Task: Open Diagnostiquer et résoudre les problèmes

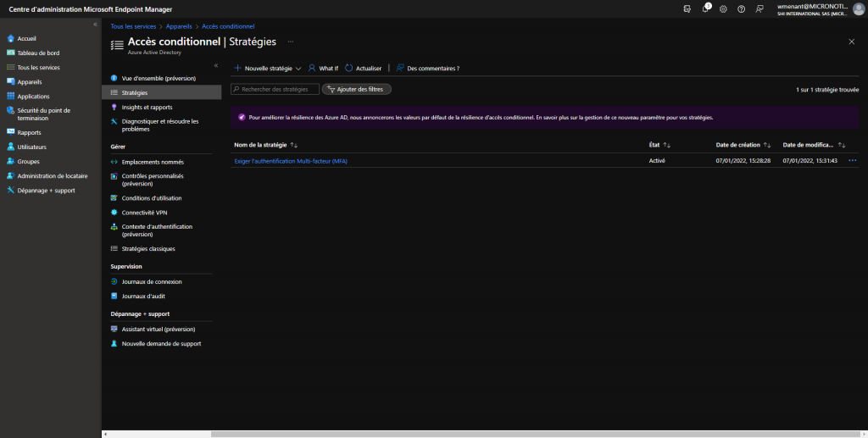Action: coord(161,125)
